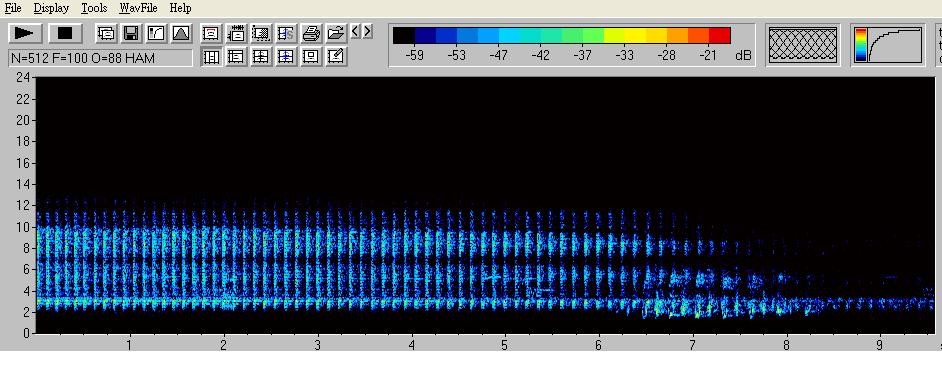Click the red end of dB color scale

coord(720,35)
